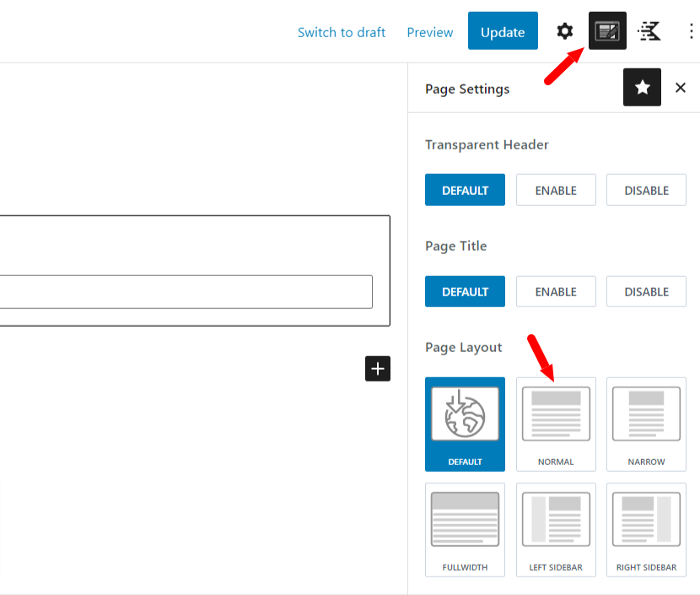700x595 pixels.
Task: Open the gear settings sidebar
Action: [x=565, y=31]
